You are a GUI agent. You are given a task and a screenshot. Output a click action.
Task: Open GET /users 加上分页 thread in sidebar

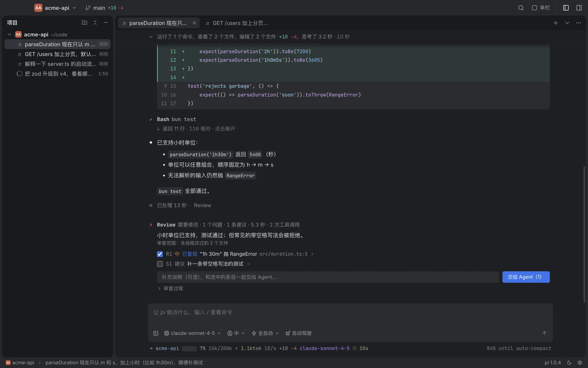(x=58, y=54)
